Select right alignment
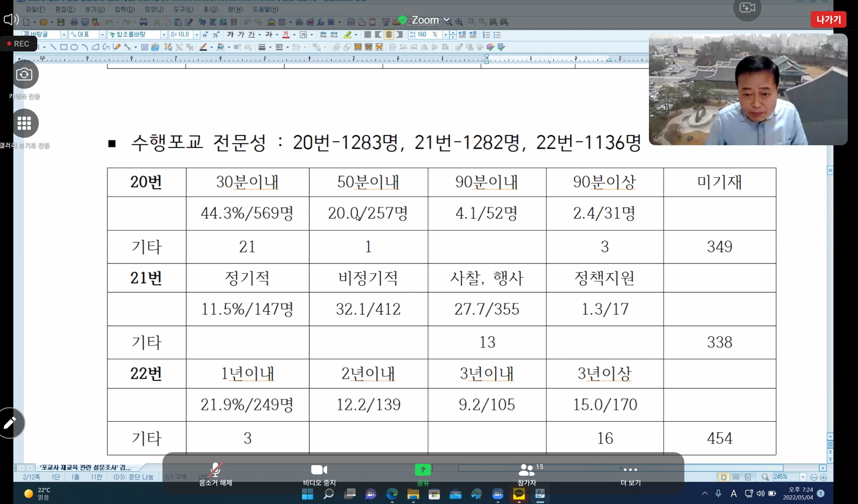 coord(399,35)
